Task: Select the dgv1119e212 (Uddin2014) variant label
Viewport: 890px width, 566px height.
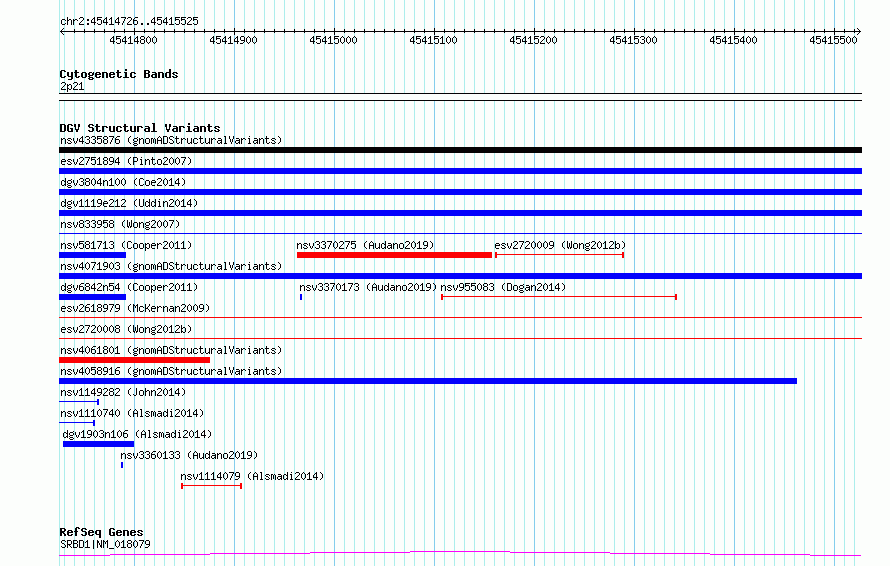Action: pyautogui.click(x=129, y=203)
